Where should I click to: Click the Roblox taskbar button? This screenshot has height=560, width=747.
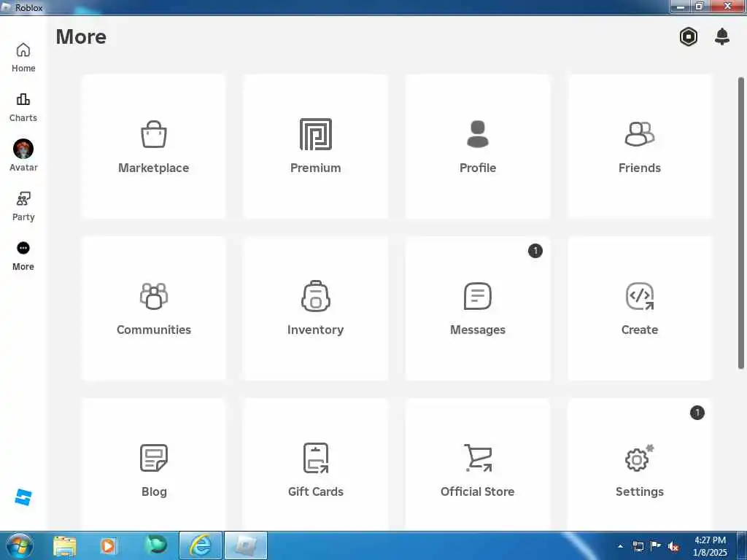click(x=245, y=545)
